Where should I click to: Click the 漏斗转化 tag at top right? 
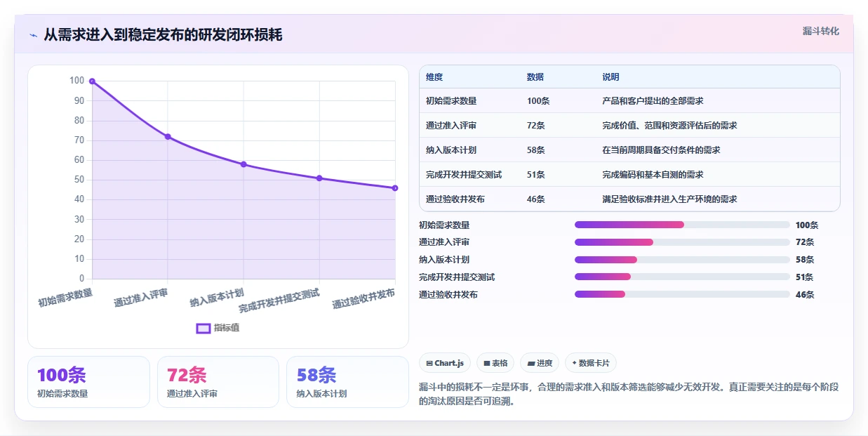pos(820,31)
